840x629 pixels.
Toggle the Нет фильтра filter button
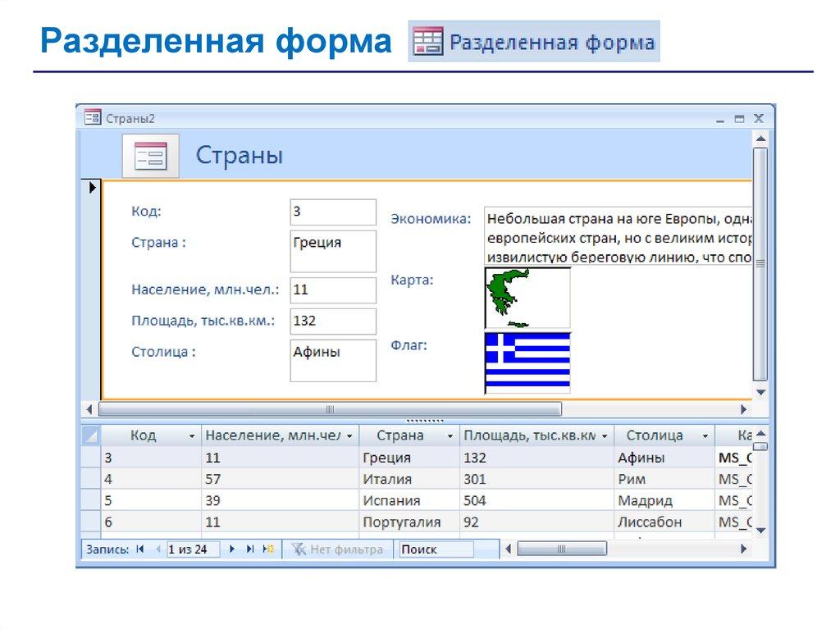(337, 549)
